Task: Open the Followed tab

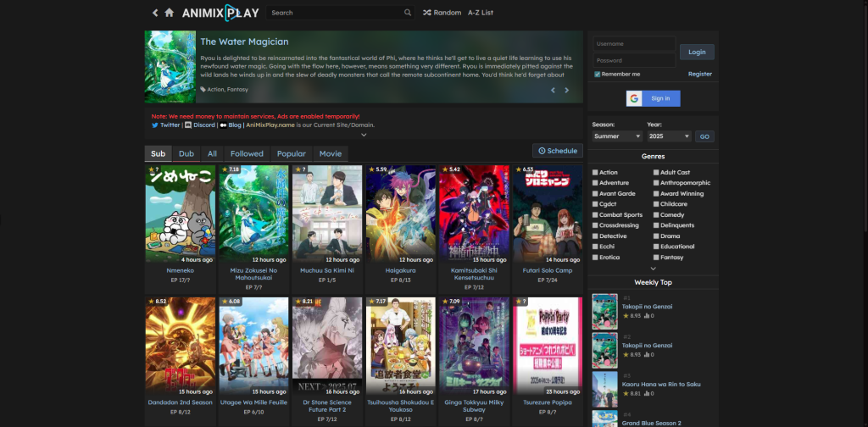Action: 247,153
